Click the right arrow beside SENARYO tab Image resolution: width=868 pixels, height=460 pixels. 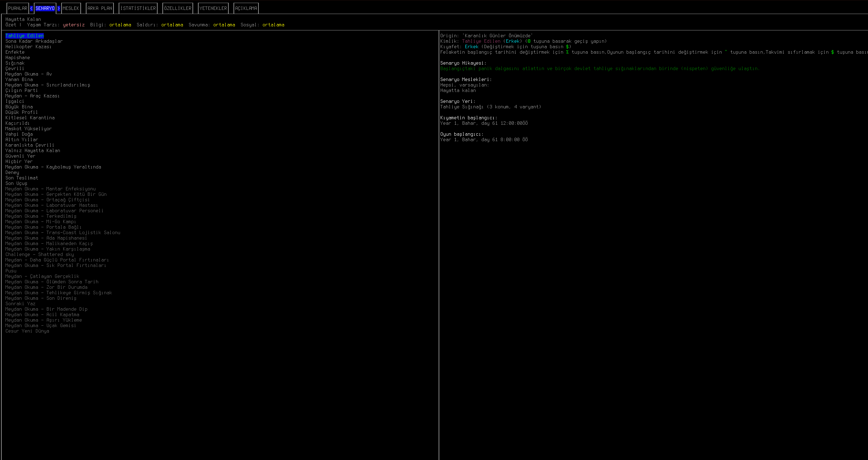coord(58,8)
